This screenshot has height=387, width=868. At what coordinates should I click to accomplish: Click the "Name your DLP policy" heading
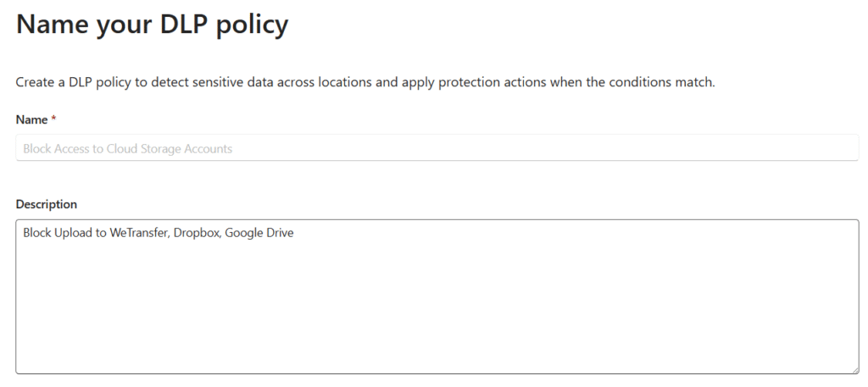click(x=153, y=25)
